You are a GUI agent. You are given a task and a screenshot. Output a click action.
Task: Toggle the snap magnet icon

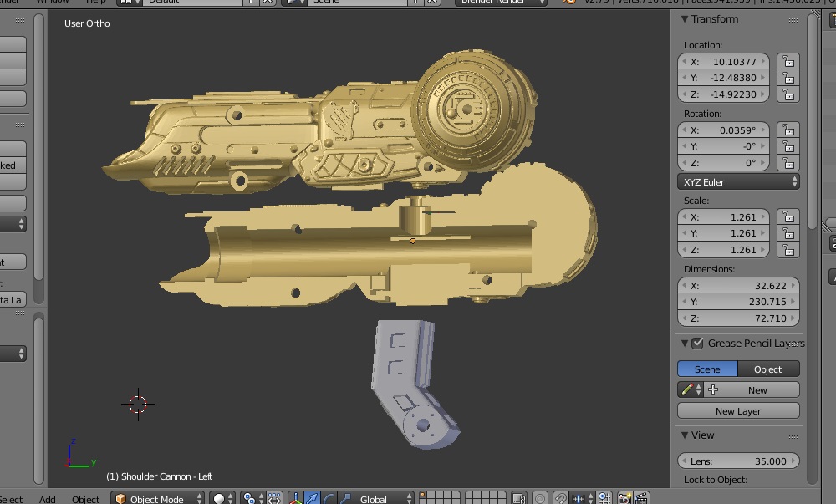click(x=560, y=499)
